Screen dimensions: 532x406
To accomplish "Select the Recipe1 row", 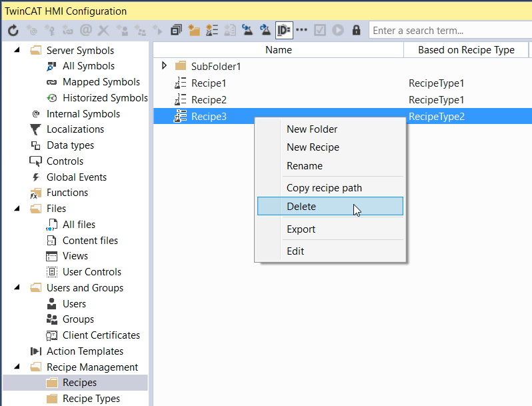I will point(343,83).
